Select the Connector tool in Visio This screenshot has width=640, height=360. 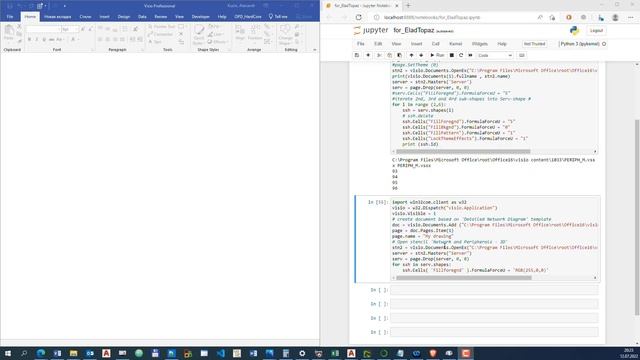160,34
